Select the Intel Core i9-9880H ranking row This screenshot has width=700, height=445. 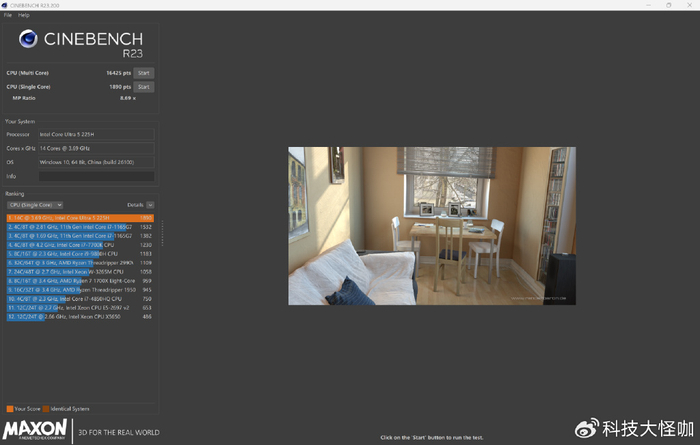80,254
